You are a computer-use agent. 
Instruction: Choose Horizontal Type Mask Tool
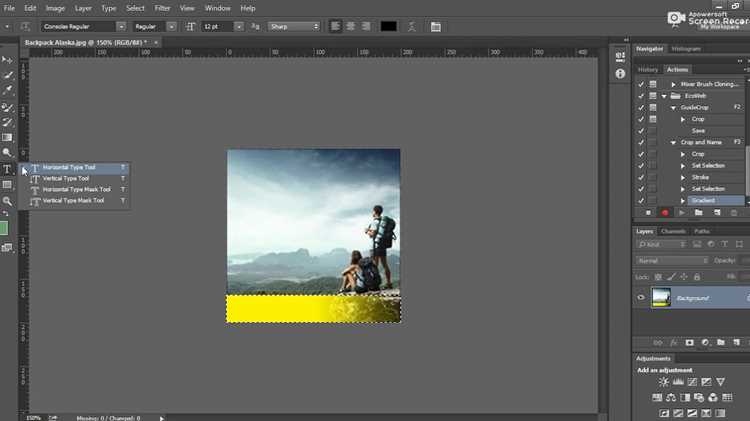78,189
